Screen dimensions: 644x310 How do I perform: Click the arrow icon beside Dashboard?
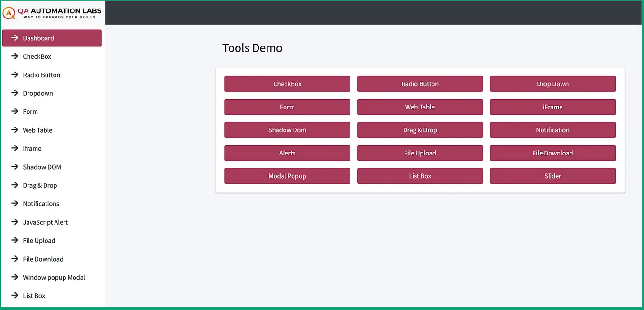tap(15, 38)
